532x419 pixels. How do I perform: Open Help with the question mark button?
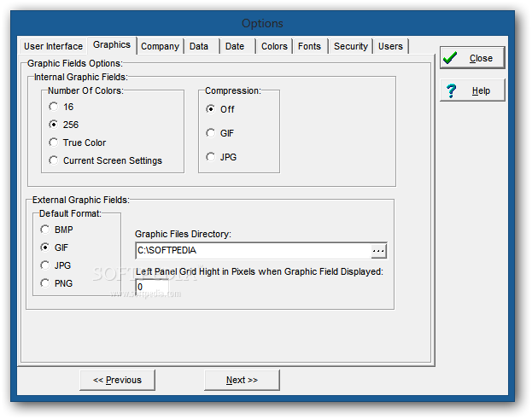pyautogui.click(x=472, y=90)
